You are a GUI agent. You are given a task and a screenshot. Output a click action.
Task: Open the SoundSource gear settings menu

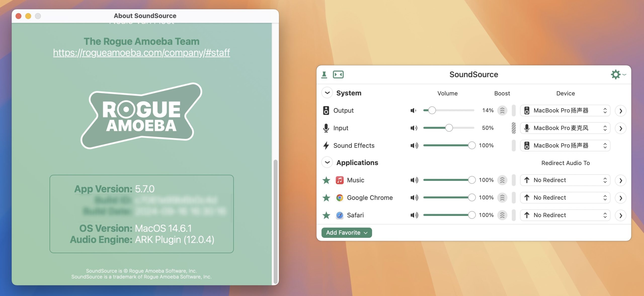click(618, 75)
